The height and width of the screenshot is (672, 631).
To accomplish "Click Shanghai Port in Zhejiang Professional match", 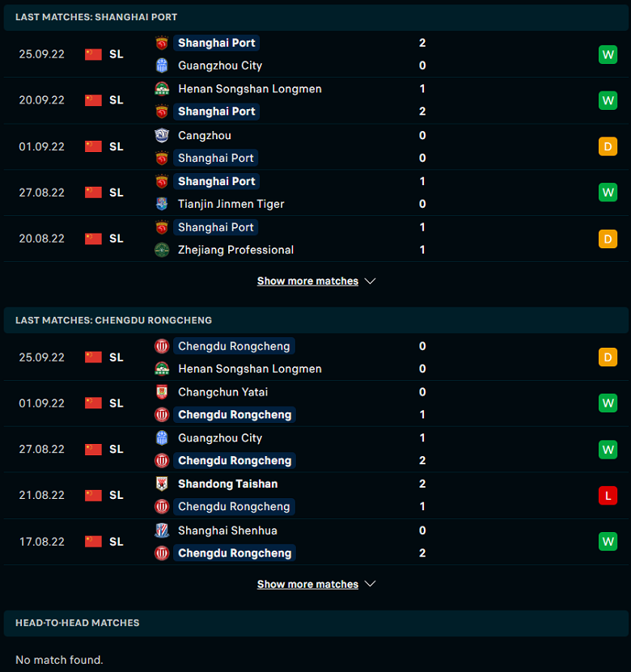I will point(216,227).
